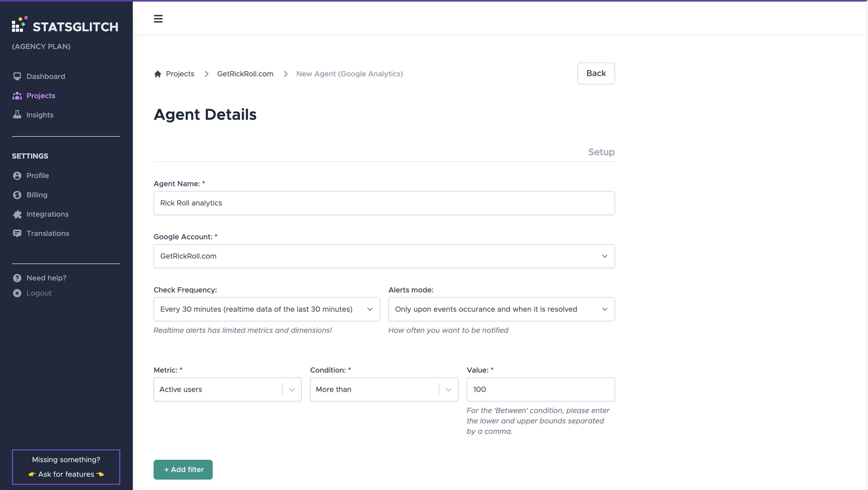Click the Integrations puzzle icon
The height and width of the screenshot is (490, 868).
[17, 214]
